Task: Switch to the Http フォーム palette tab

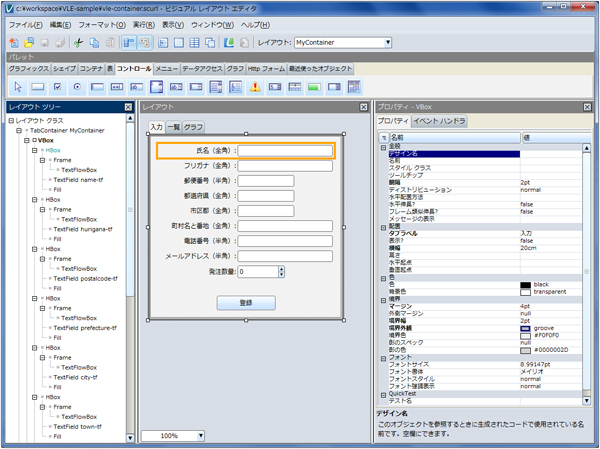Action: (266, 69)
